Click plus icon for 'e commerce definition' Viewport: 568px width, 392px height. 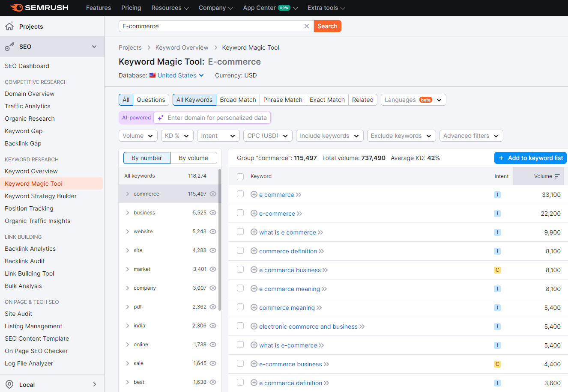pyautogui.click(x=254, y=383)
